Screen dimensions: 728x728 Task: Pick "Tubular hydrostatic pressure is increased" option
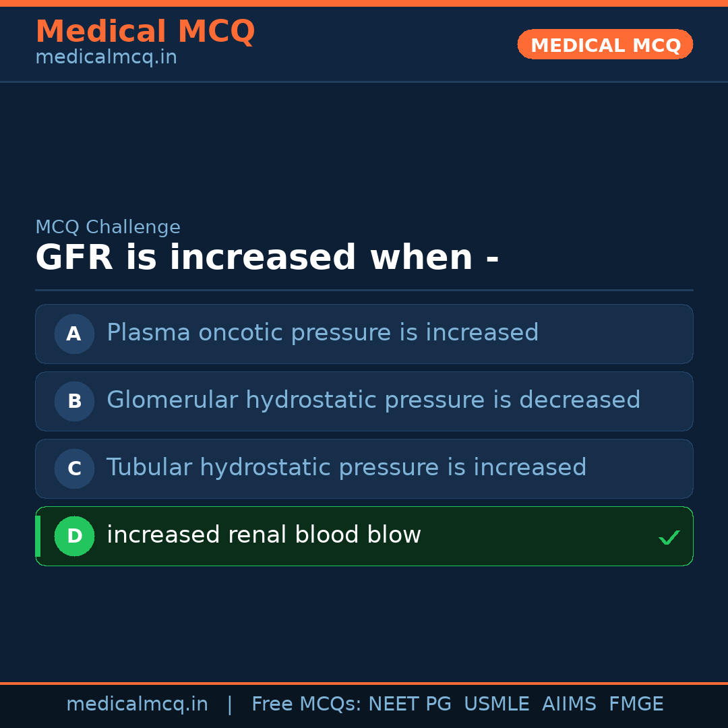coord(346,468)
